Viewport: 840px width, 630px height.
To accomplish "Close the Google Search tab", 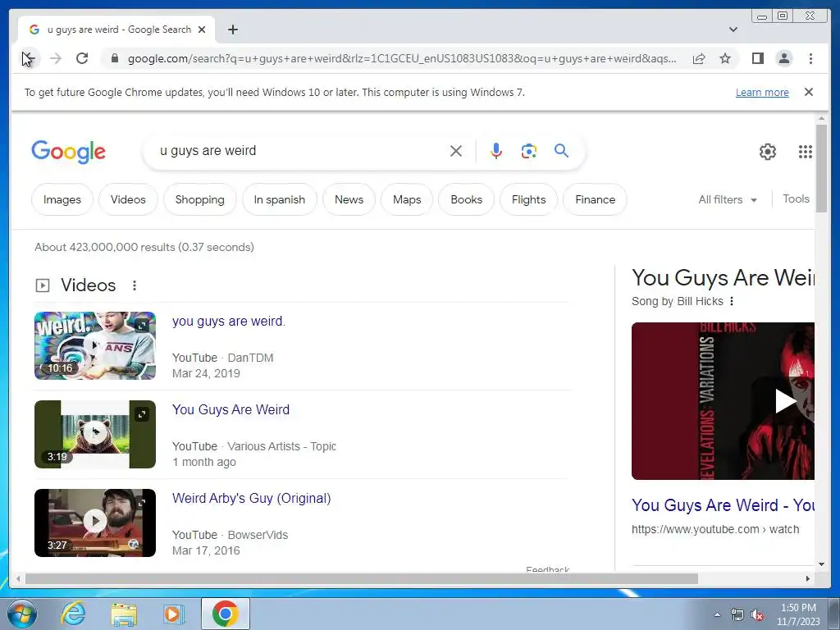I will 202,30.
